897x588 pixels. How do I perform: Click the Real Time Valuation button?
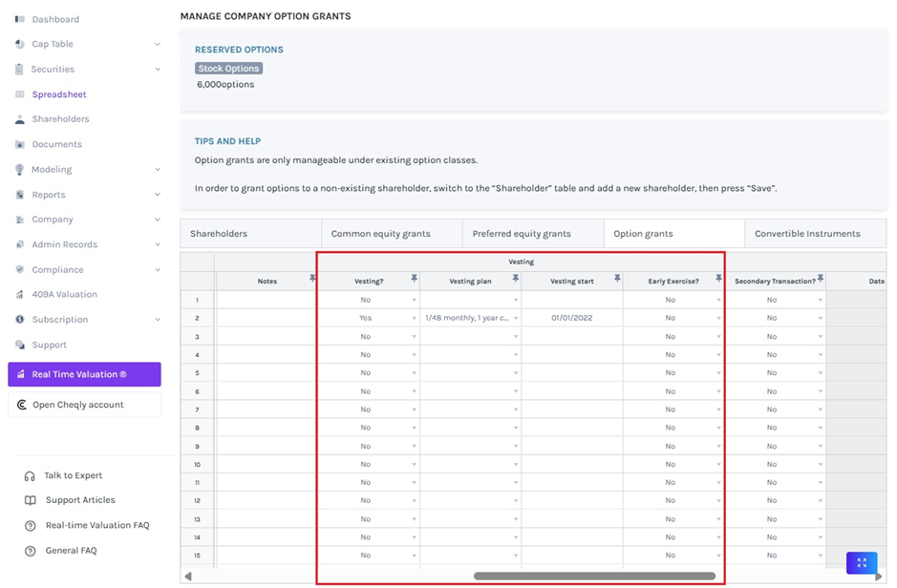point(84,374)
